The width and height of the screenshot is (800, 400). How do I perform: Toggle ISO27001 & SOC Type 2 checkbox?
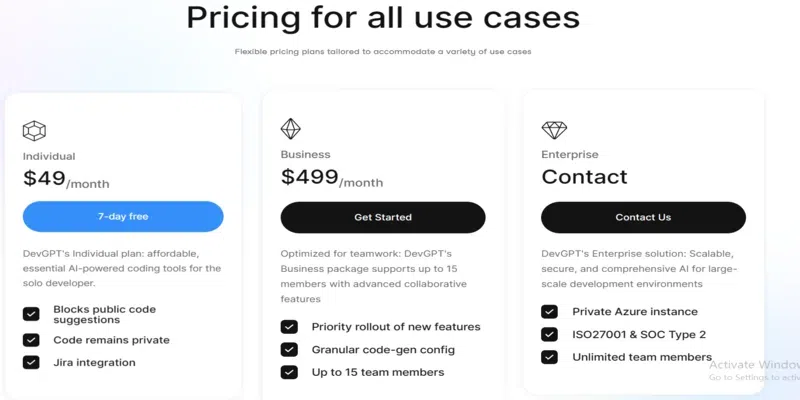pos(550,334)
